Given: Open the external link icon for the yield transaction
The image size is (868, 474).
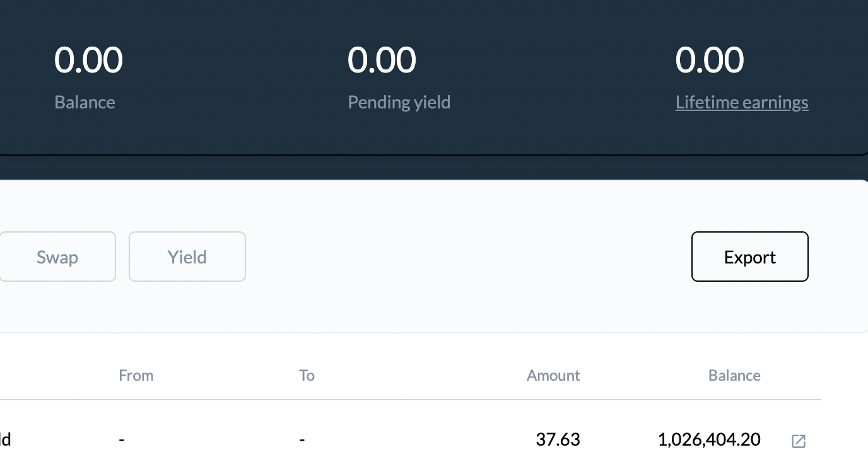Looking at the screenshot, I should click(798, 441).
